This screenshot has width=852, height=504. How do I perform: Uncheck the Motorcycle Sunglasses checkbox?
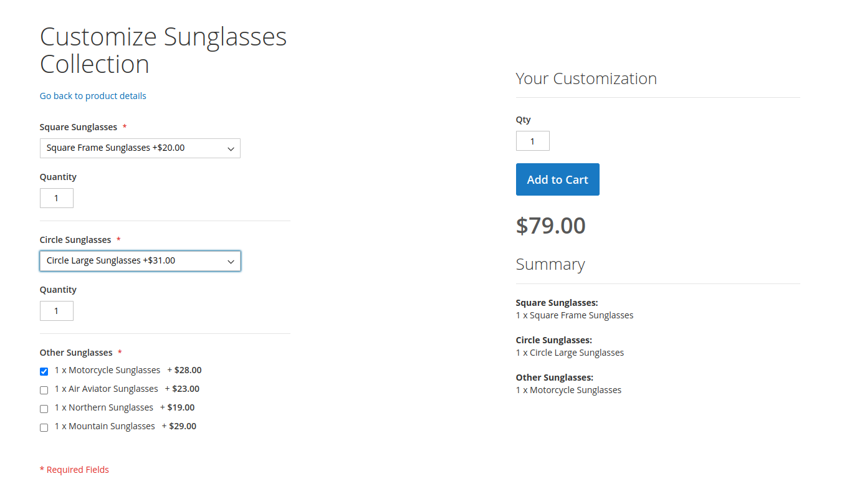pos(44,372)
